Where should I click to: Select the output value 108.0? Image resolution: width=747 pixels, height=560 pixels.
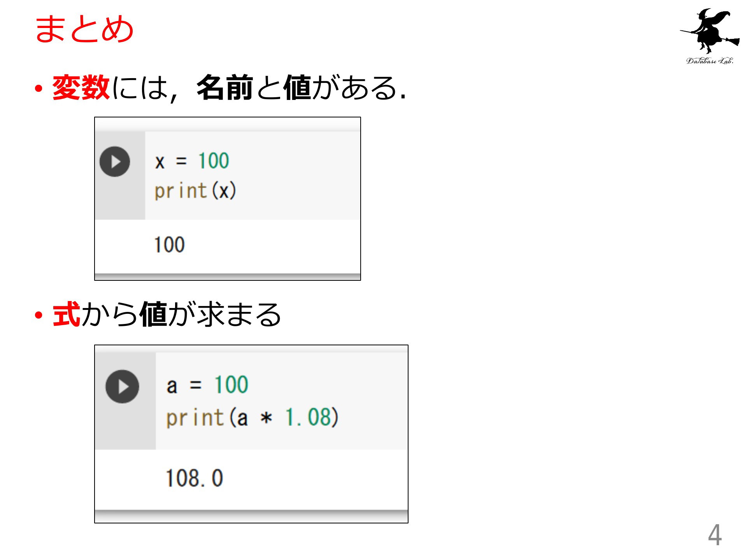click(x=195, y=478)
